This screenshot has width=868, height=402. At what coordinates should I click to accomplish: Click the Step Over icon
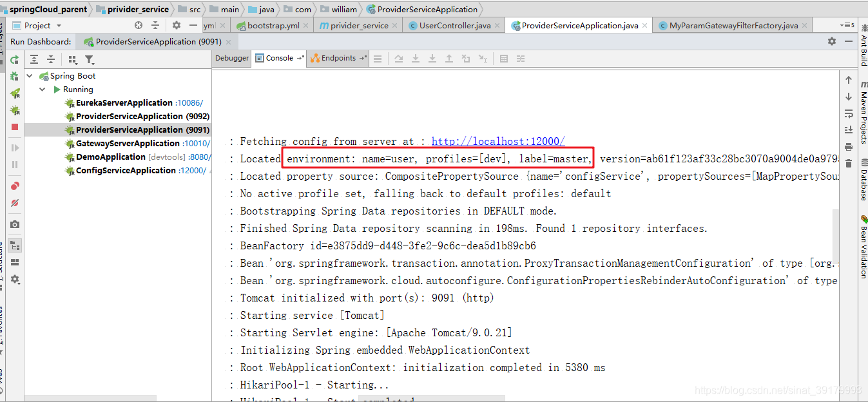pos(399,59)
